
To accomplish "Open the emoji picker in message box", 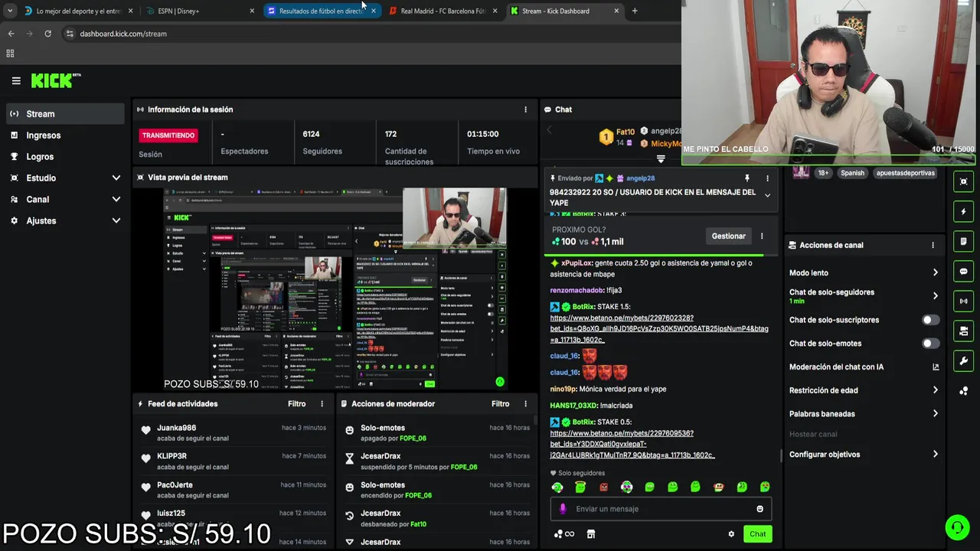I will click(x=759, y=509).
